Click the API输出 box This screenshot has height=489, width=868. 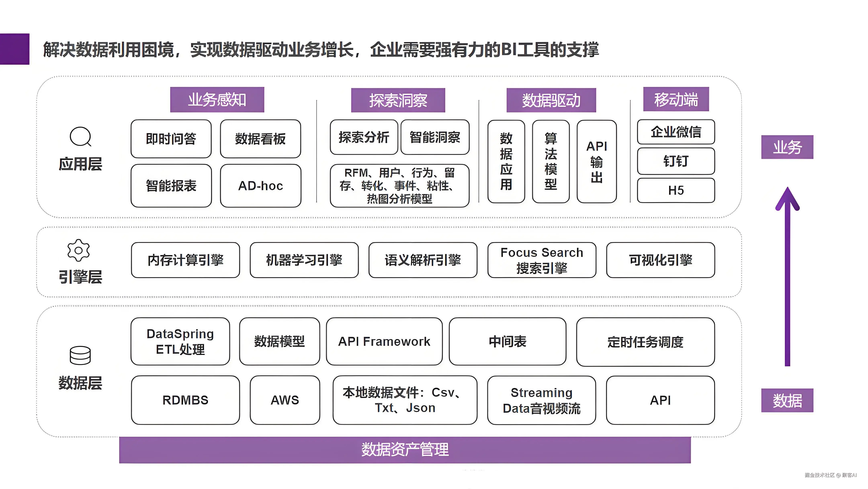point(597,161)
